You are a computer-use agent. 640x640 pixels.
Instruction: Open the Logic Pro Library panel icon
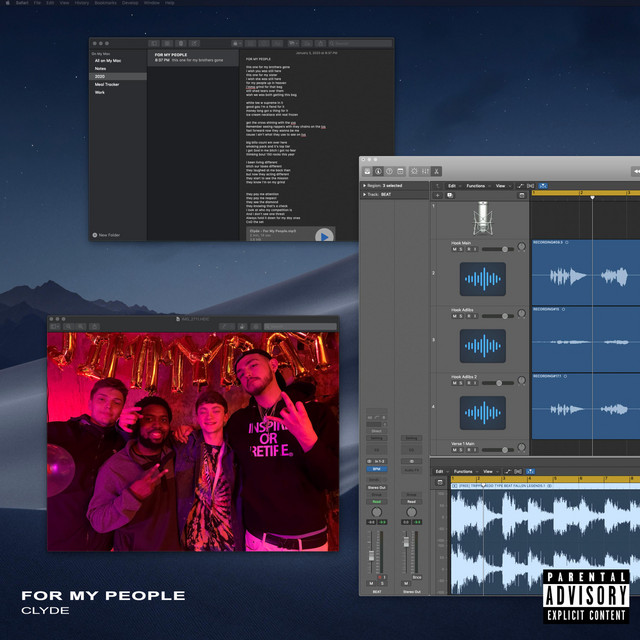pos(367,171)
